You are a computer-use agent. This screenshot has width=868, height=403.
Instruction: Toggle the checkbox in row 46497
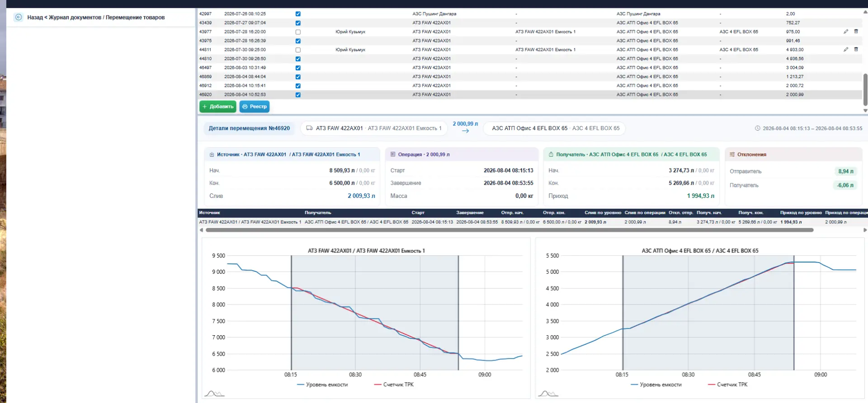pos(298,68)
